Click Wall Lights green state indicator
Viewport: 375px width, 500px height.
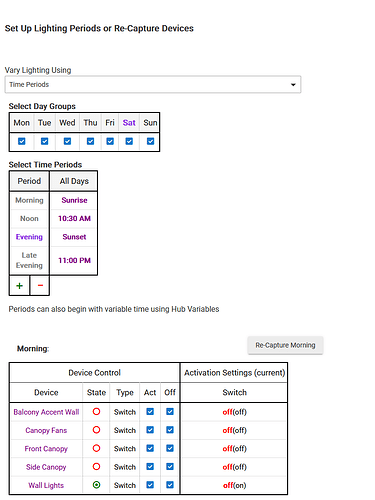(x=96, y=485)
